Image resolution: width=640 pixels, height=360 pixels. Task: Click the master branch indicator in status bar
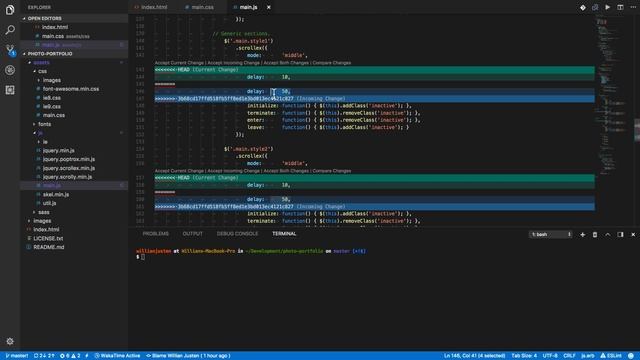(x=17, y=356)
